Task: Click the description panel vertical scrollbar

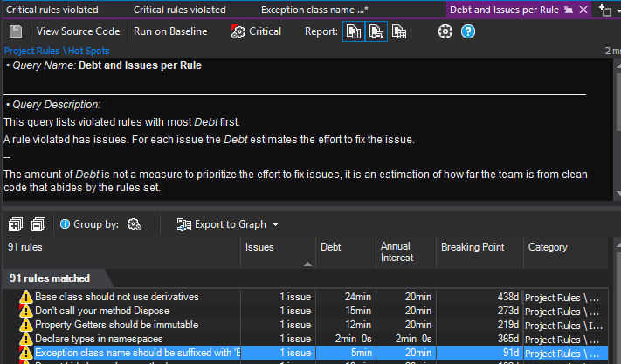Action: tap(618, 101)
